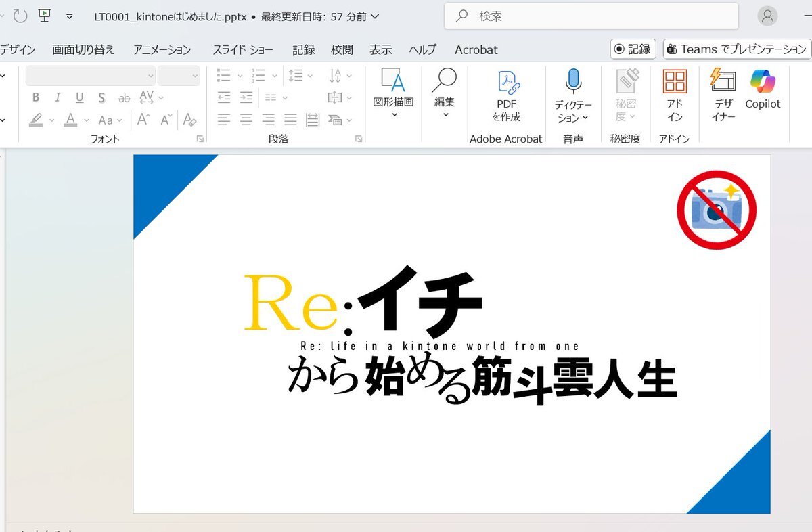Click the increase indent level icon
The height and width of the screenshot is (532, 812).
246,97
